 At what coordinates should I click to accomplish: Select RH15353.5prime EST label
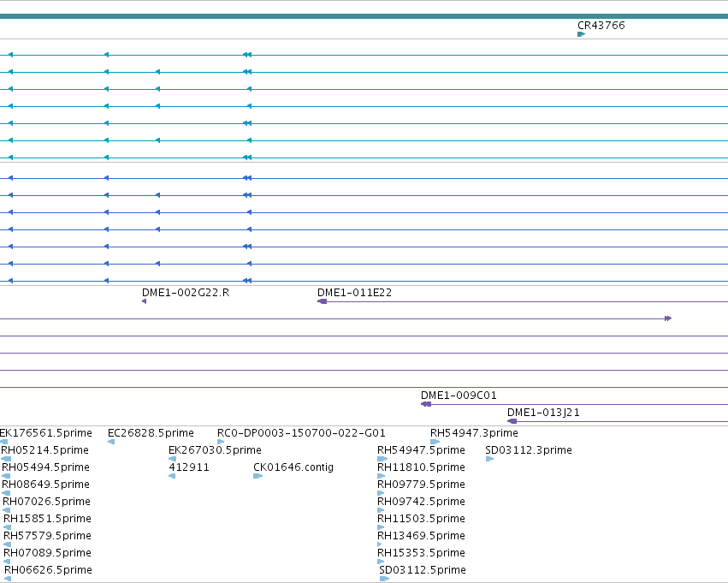421,553
